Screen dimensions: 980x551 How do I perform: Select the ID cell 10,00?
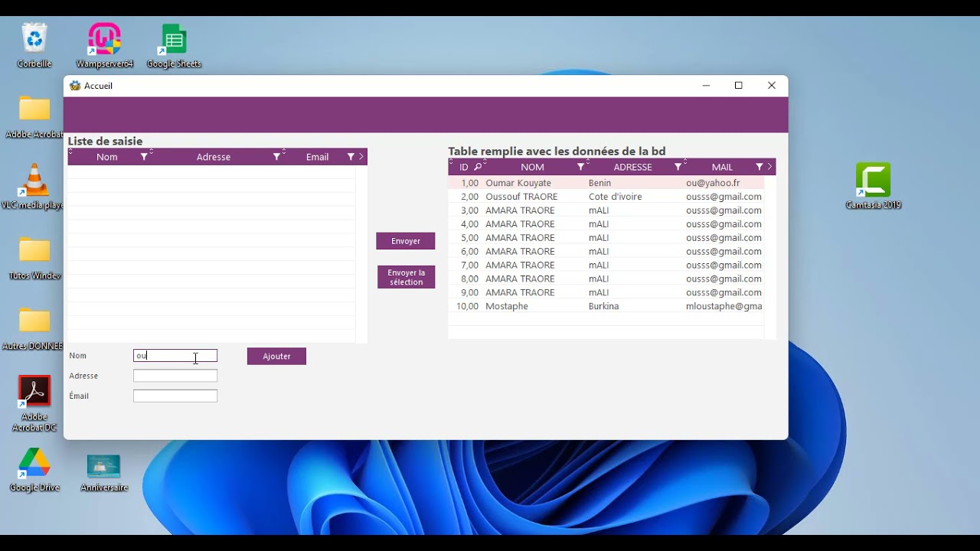coord(467,306)
